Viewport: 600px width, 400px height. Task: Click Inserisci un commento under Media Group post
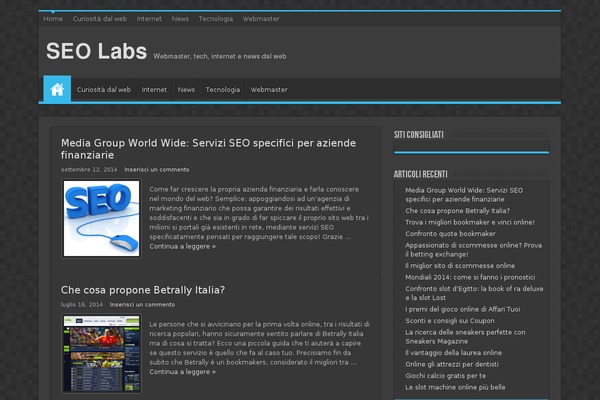[x=157, y=170]
